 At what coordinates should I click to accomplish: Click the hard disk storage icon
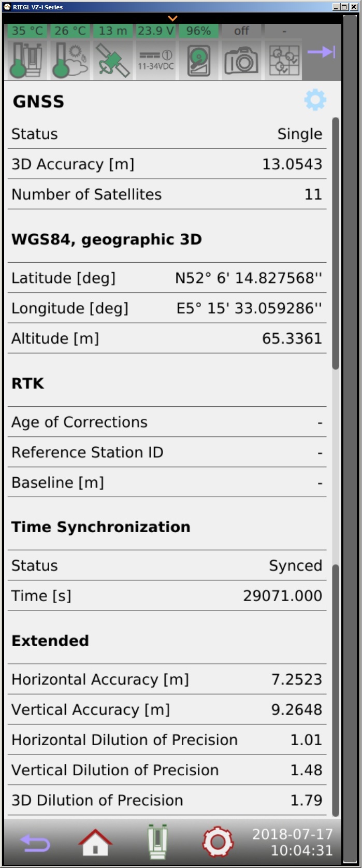click(199, 60)
